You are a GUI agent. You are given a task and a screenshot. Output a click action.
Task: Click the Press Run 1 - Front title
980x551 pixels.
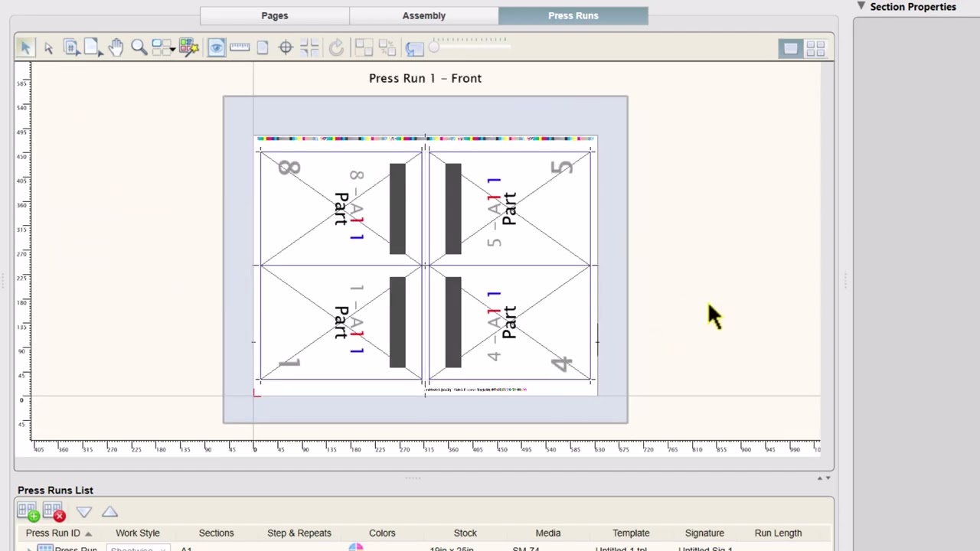pos(425,78)
